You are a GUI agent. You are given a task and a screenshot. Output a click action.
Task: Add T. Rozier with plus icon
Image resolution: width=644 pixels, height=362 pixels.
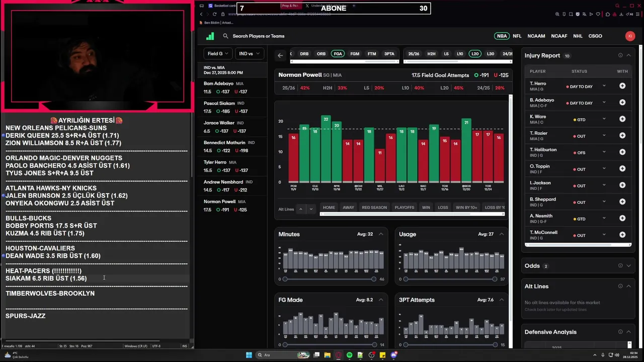622,136
